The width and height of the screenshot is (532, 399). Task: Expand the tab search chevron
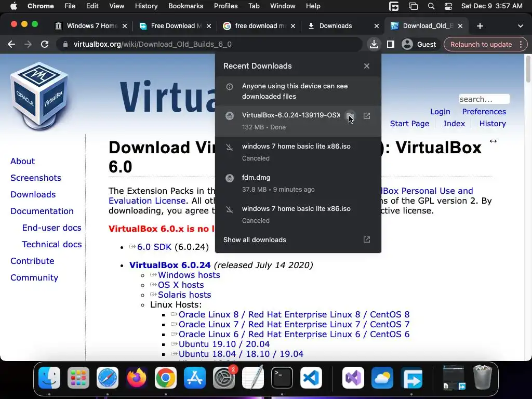coord(521,26)
